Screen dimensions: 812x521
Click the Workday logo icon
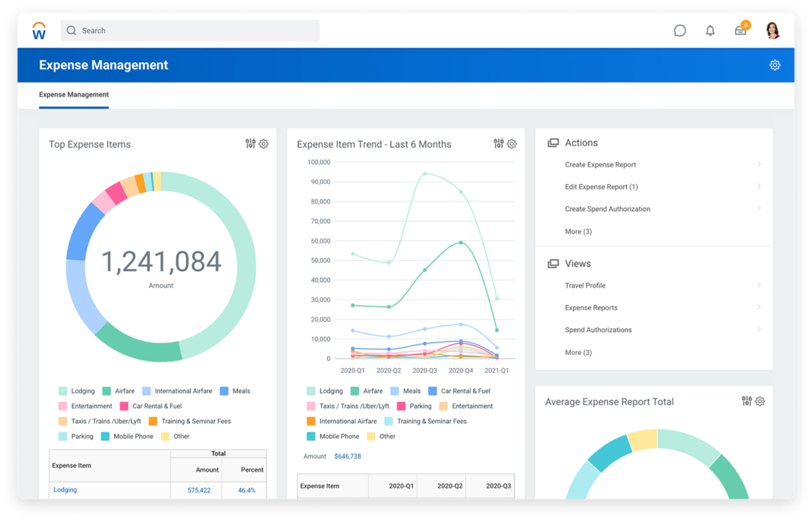[39, 31]
